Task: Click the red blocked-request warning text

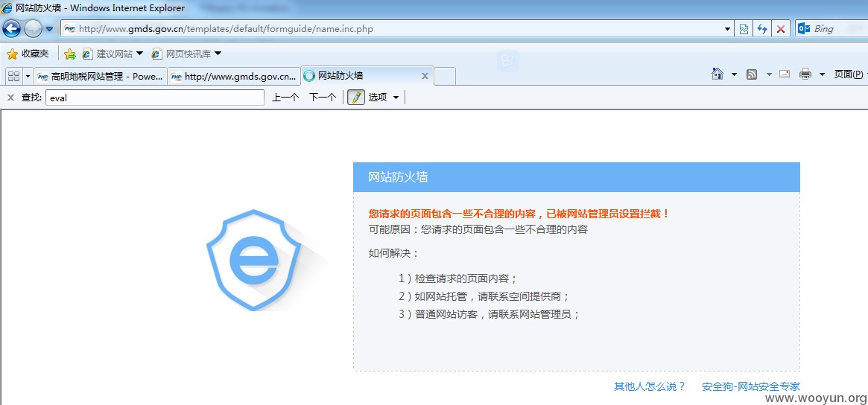Action: point(519,214)
